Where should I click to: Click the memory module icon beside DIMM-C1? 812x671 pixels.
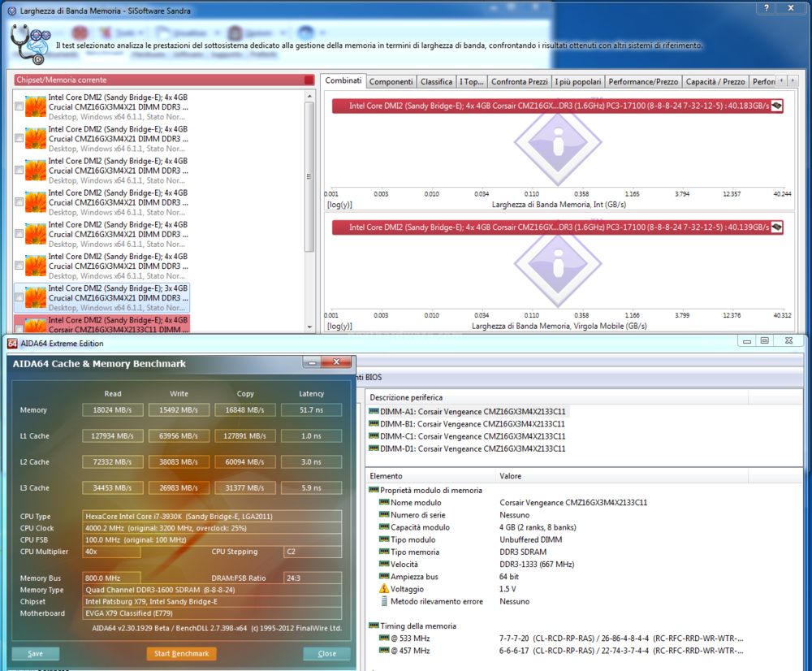(x=374, y=436)
